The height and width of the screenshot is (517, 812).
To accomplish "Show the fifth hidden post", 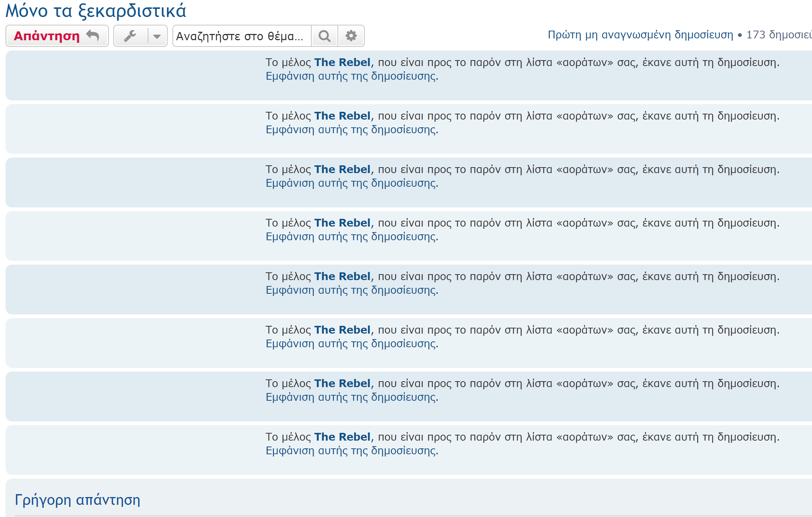I will (x=351, y=290).
